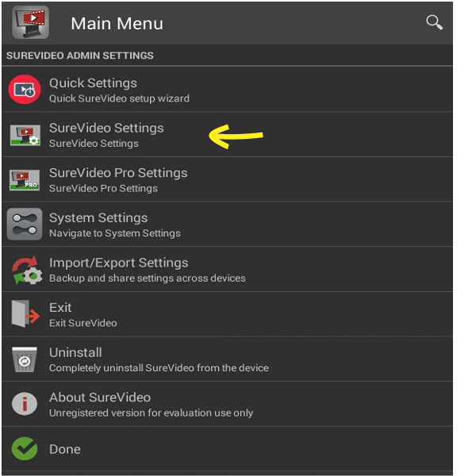This screenshot has width=476, height=476.
Task: Click 'Completely uninstall SureVideo from the device' text
Action: 159,368
